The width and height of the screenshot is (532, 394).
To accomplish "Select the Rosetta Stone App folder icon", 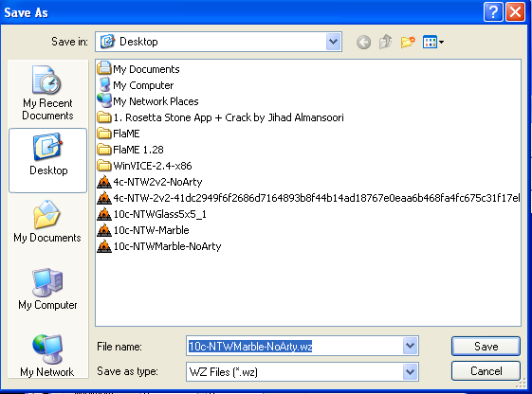I will tap(104, 117).
